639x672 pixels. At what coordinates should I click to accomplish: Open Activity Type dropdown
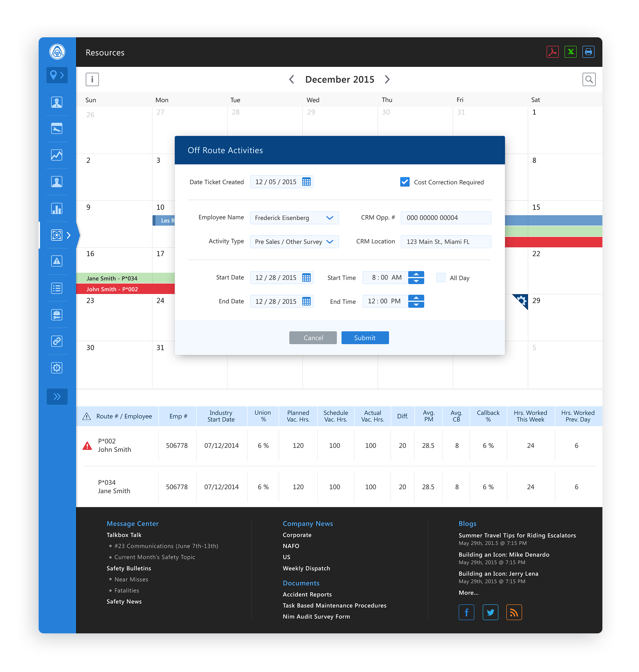(294, 242)
